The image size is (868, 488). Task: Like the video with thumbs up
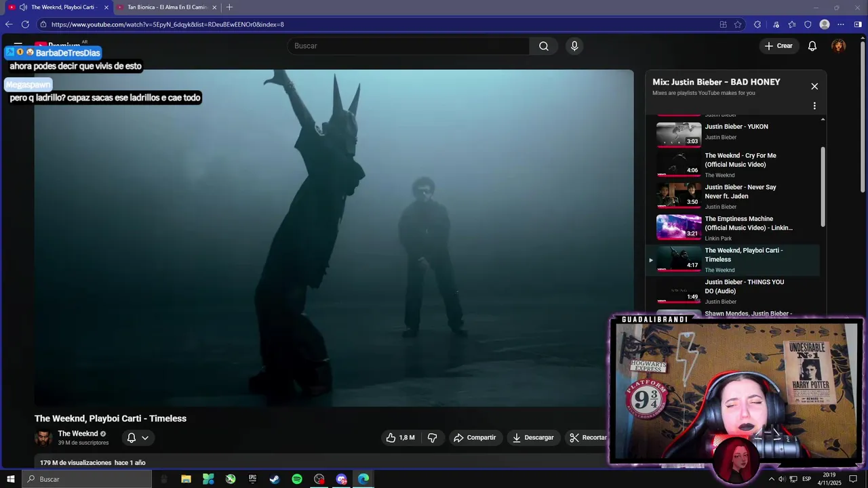400,438
